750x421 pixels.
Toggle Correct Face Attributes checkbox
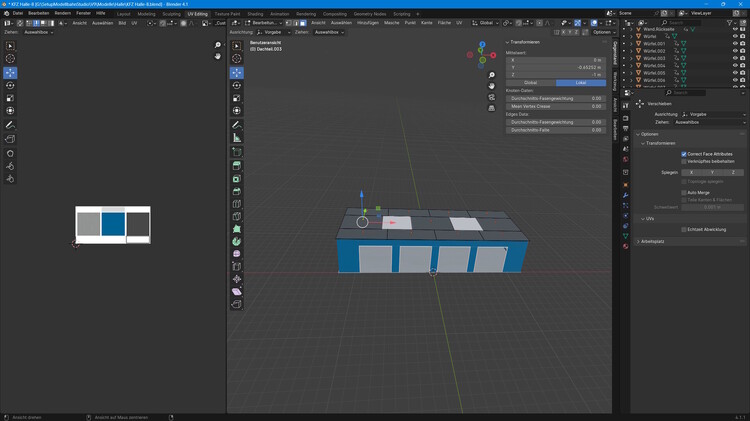684,154
